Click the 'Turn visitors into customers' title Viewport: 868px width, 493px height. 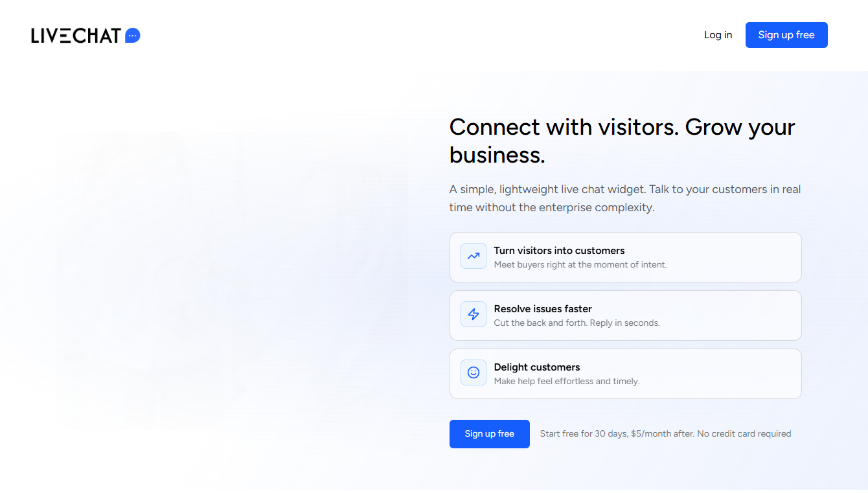[x=559, y=251]
